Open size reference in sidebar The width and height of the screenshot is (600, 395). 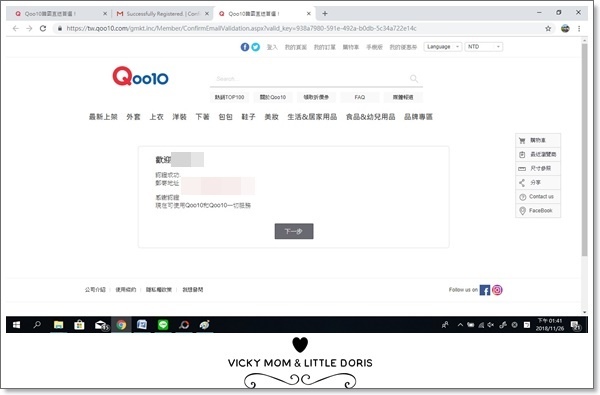click(x=538, y=168)
